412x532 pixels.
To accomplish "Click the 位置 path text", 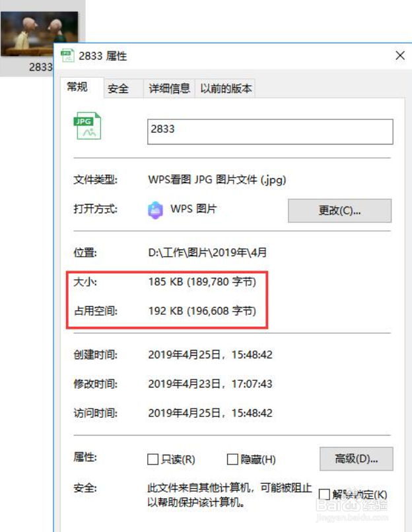I will click(207, 253).
